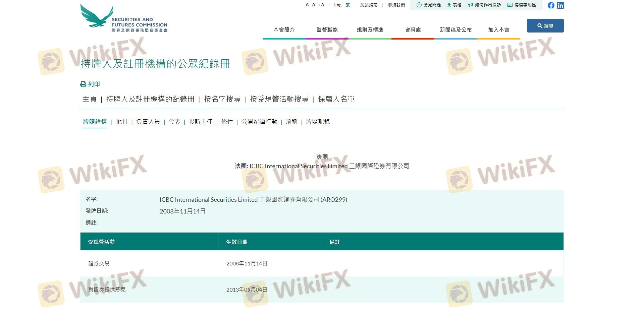644x314 pixels.
Task: Open the SFC LinkedIn page icon
Action: pos(560,5)
